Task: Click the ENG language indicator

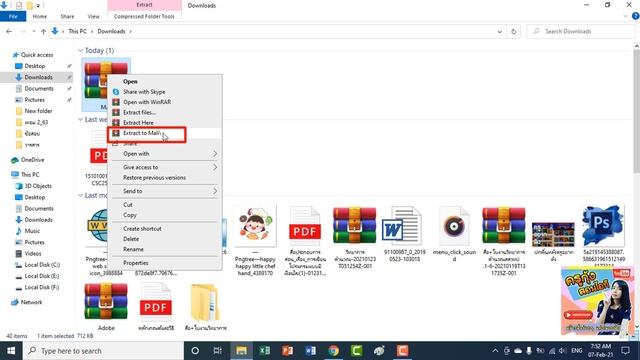Action: (x=576, y=351)
